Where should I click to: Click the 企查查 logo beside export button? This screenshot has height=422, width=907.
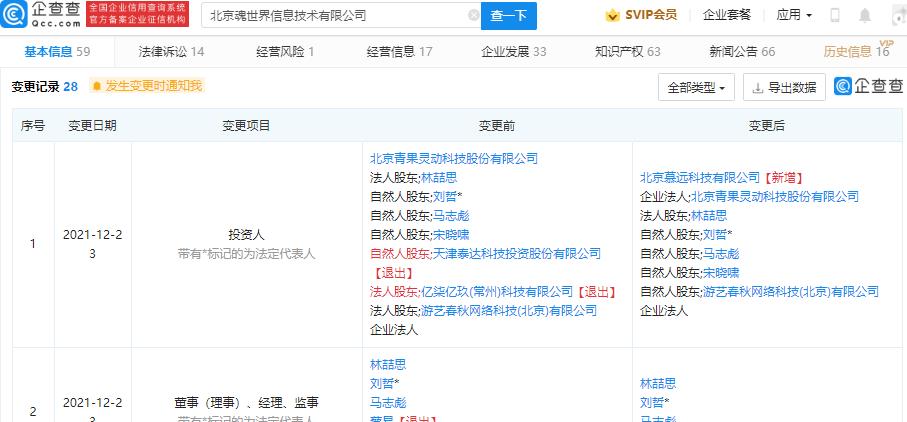[869, 86]
